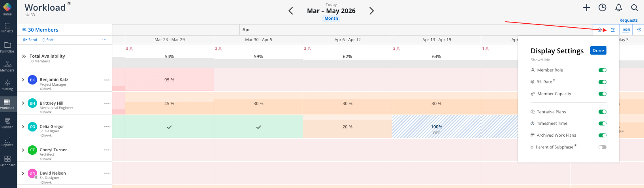
Task: Expand Benjamin Katz's row
Action: click(x=23, y=80)
